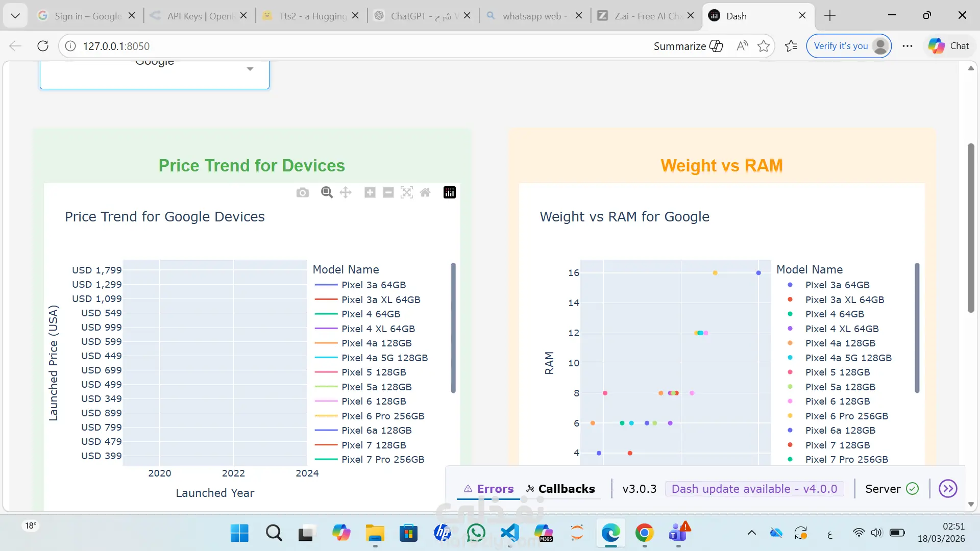This screenshot has height=551, width=980.
Task: Click the Zoom out minus icon
Action: pos(388,192)
